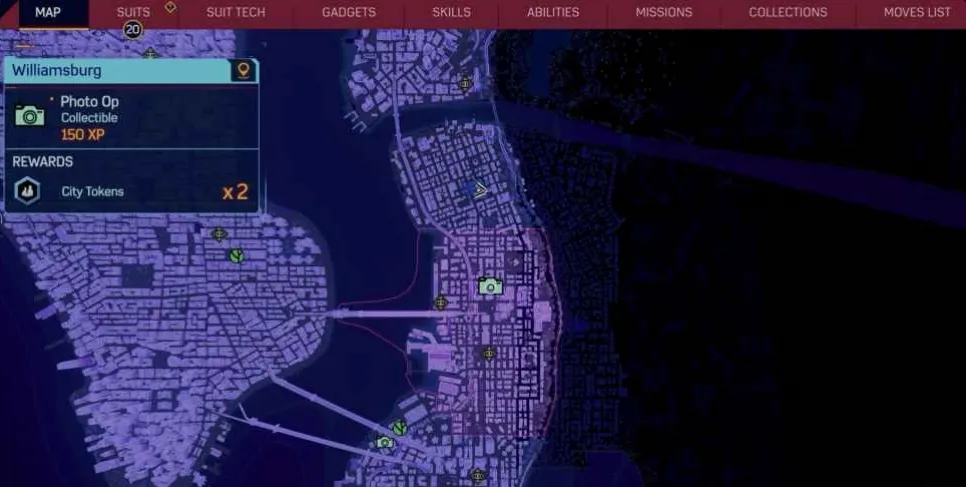Open the SUIT TECH tab
Screen dimensions: 966x487
pos(236,12)
